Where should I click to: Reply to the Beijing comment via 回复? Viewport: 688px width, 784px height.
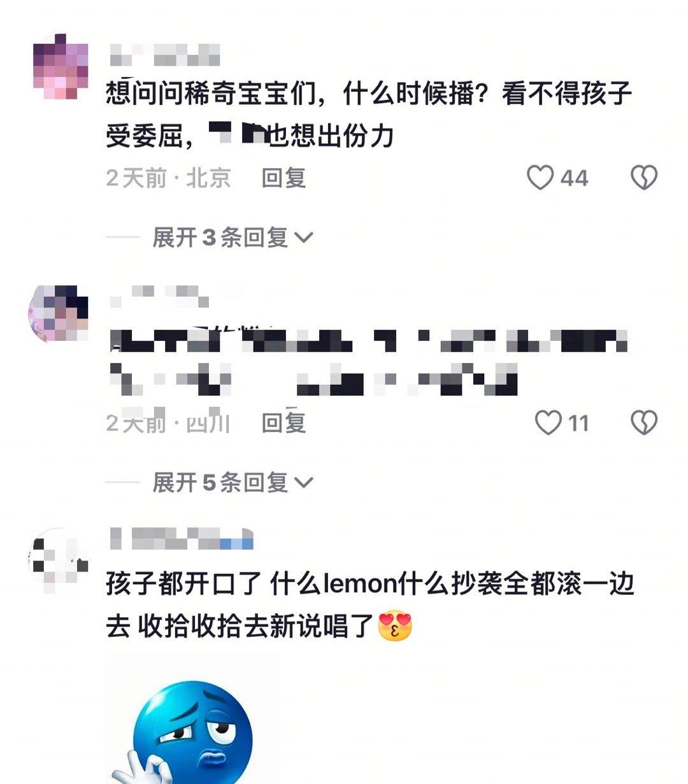pos(283,178)
